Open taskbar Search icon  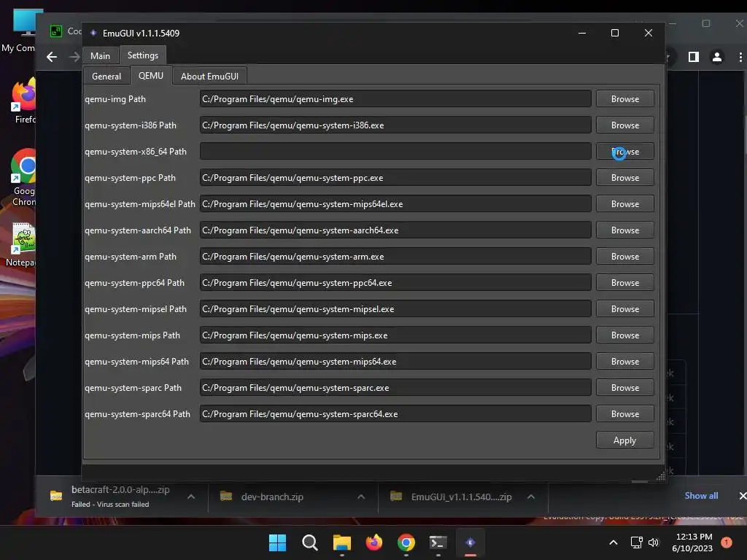tap(309, 542)
